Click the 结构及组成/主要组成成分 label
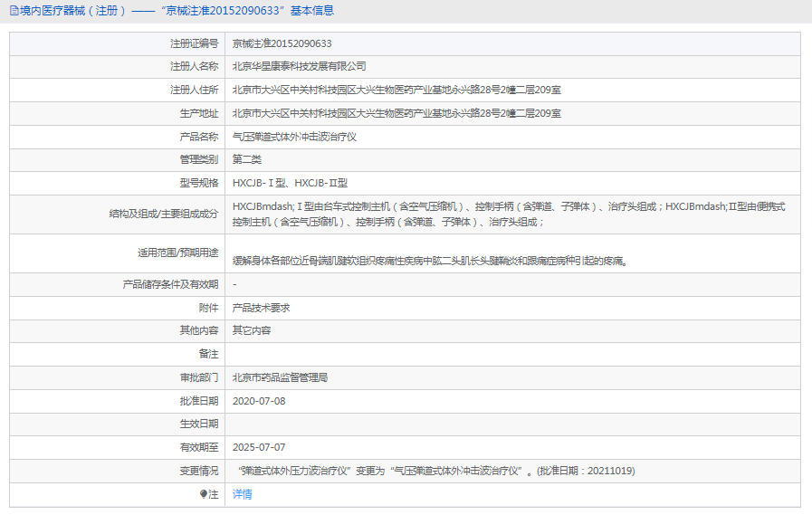The height and width of the screenshot is (515, 812). (164, 214)
